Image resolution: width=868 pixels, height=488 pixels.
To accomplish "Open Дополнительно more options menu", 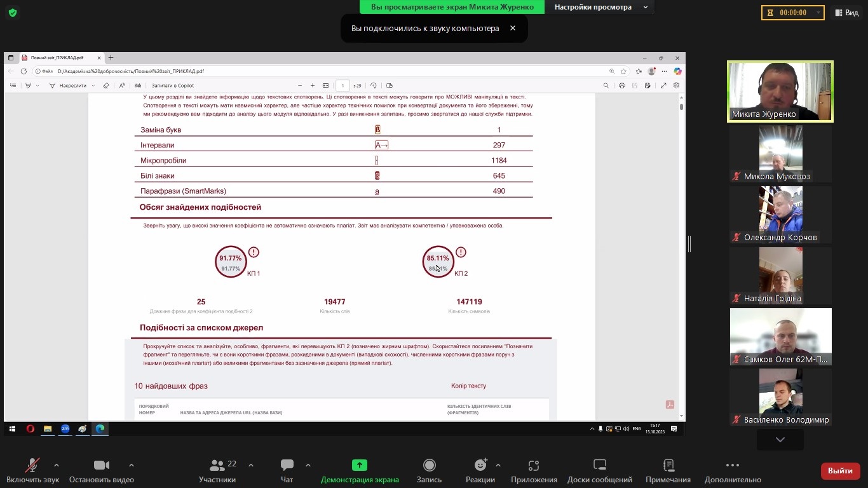I will point(732,470).
